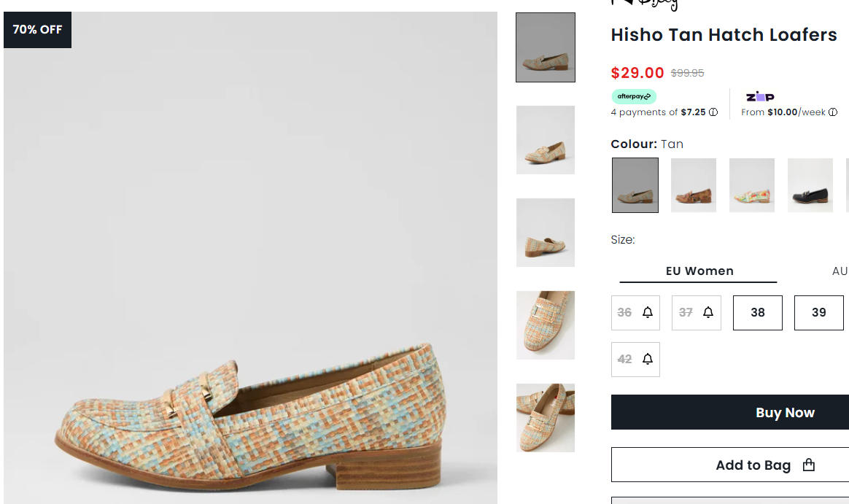Select size 39
849x504 pixels.
pyautogui.click(x=818, y=312)
